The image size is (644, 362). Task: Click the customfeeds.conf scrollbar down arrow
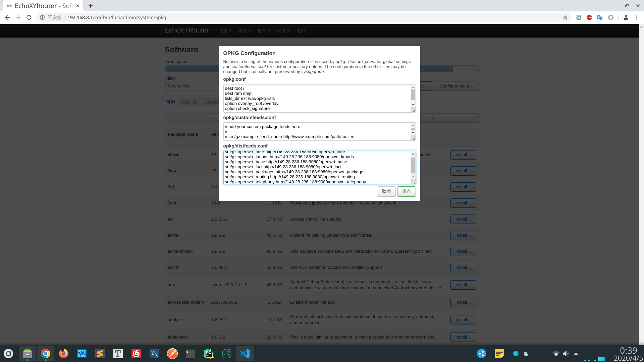413,133
